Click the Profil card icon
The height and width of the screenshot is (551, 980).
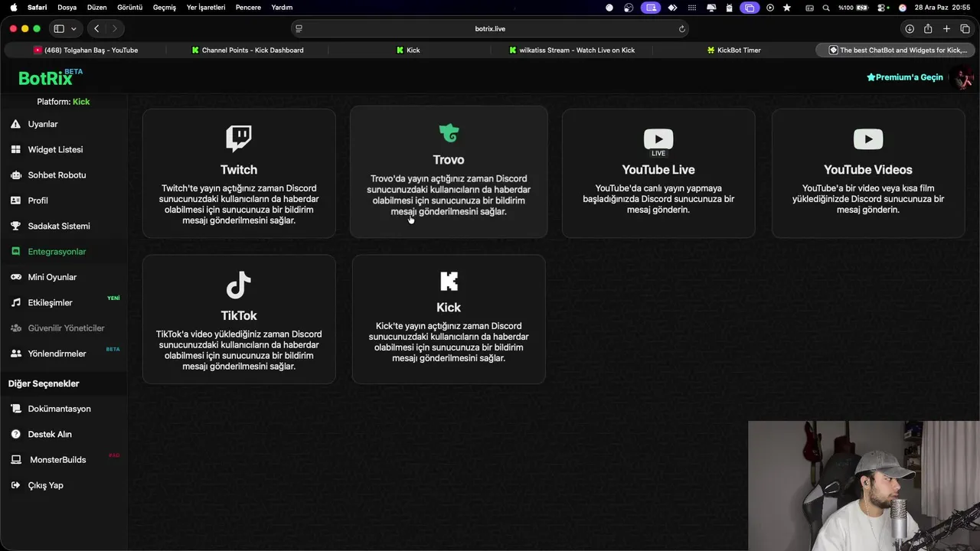[x=15, y=201]
